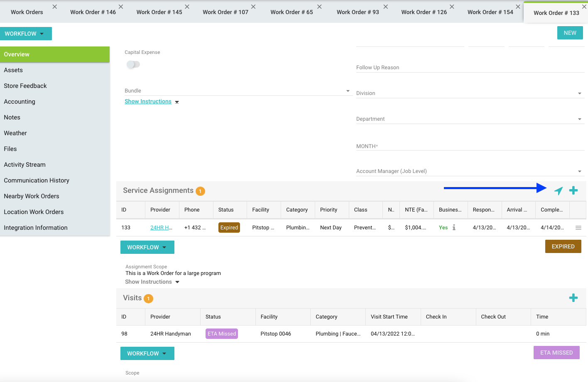Expand Show Instructions under Assignment Scope
This screenshot has height=382, width=588.
(x=152, y=282)
